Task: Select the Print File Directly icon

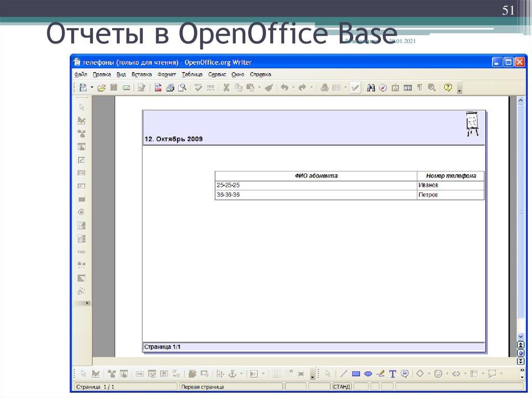Action: click(170, 87)
